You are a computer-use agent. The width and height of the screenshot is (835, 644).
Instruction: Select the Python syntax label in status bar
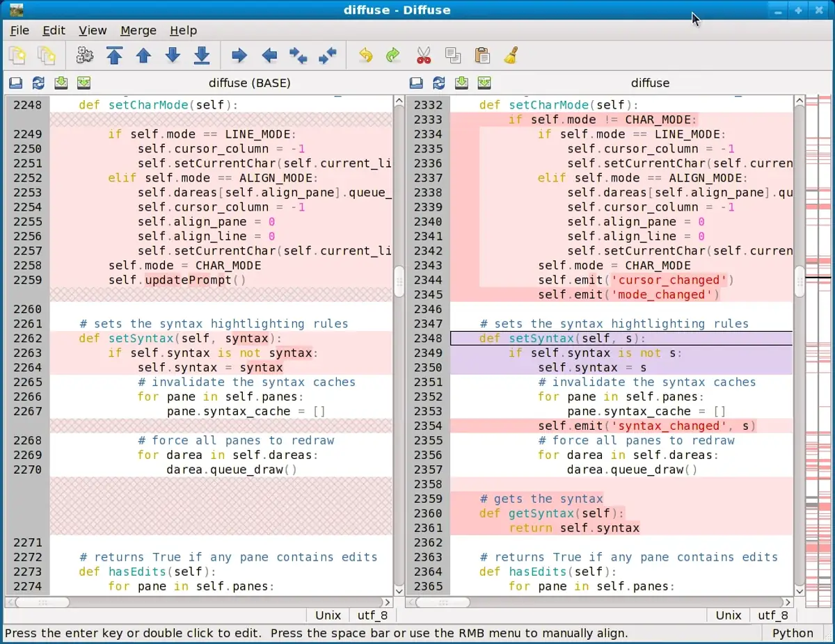tap(793, 633)
